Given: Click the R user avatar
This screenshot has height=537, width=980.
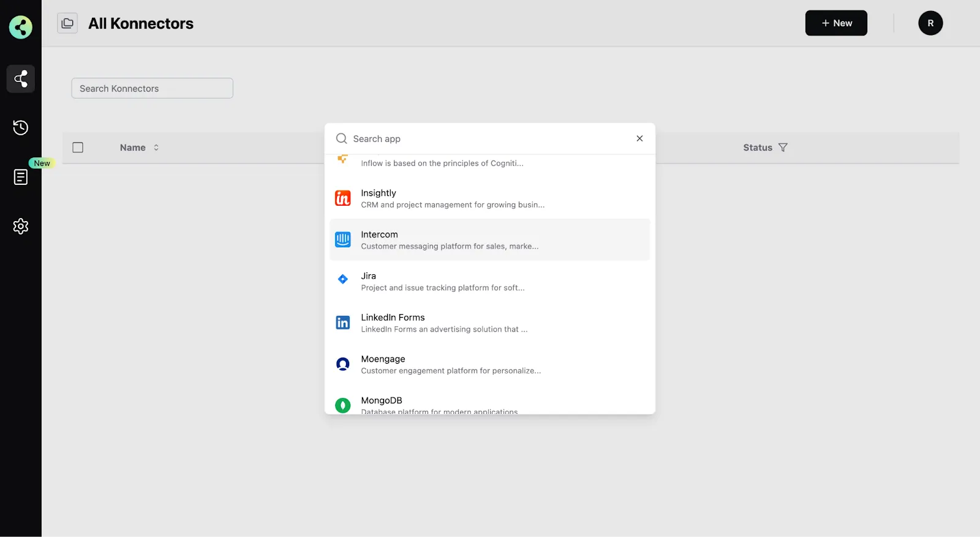Looking at the screenshot, I should tap(930, 23).
